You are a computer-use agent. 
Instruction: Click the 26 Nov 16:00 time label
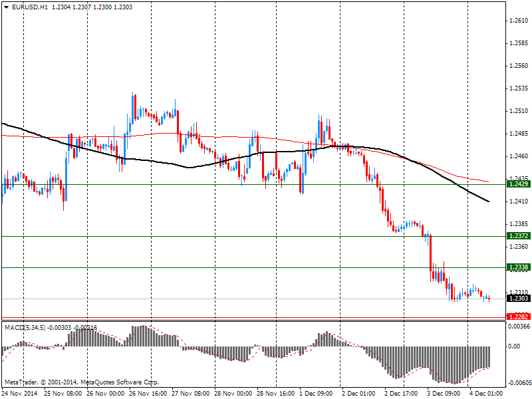tap(148, 394)
